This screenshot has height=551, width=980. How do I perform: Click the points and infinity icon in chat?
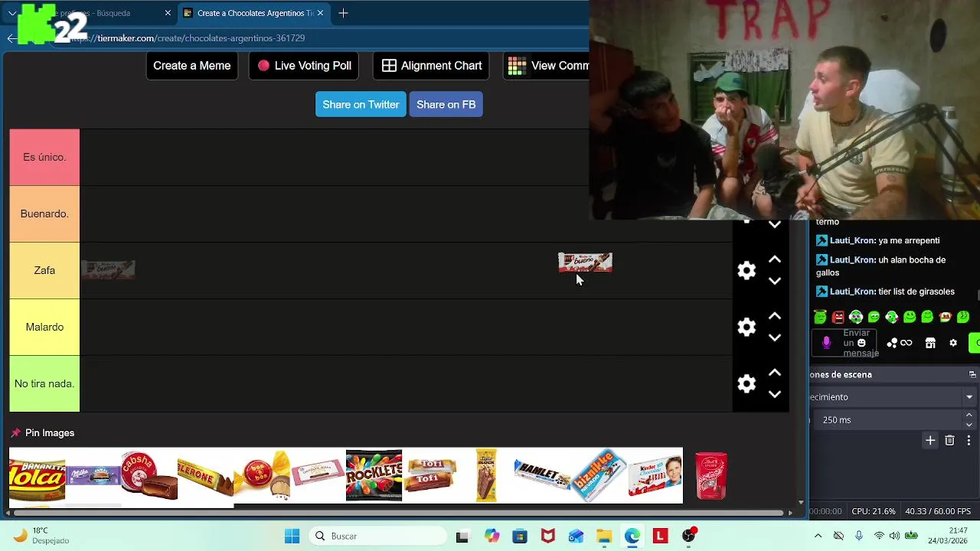click(899, 343)
